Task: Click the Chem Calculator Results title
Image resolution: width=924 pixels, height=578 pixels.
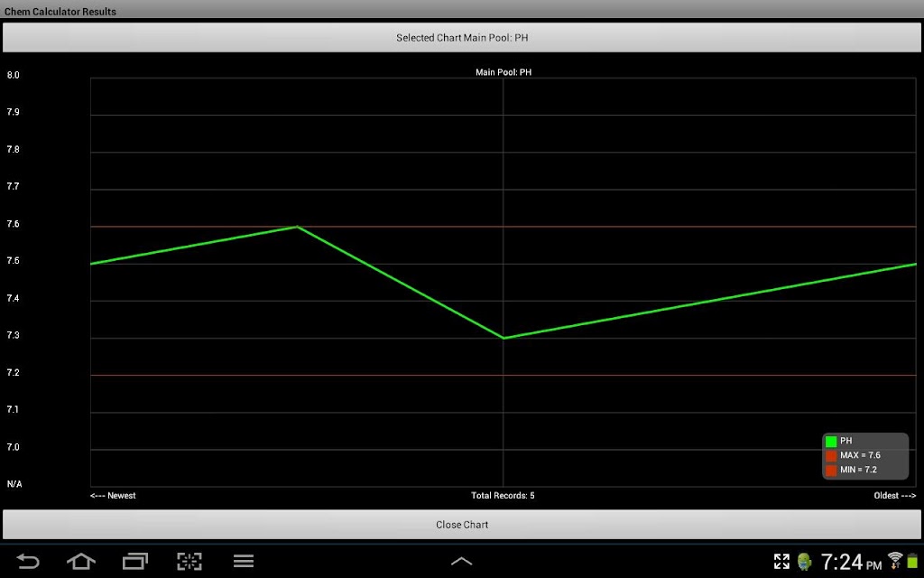Action: 60,11
